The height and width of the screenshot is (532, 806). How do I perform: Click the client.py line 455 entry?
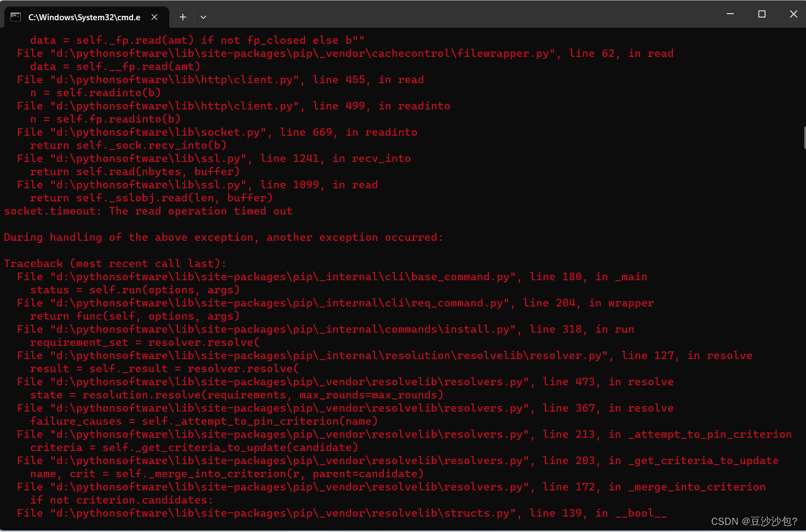[220, 79]
